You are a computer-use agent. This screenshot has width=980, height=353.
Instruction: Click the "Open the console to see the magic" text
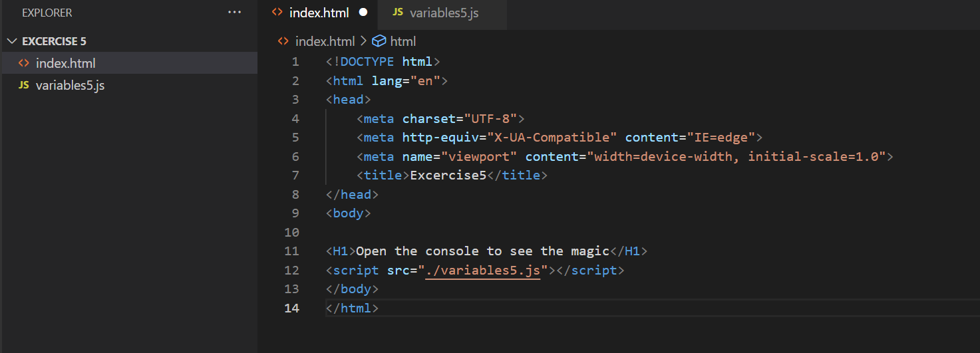click(x=483, y=251)
